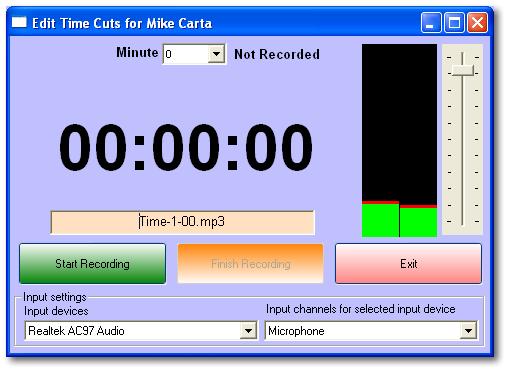
Task: Click the Minute label
Action: coord(137,53)
